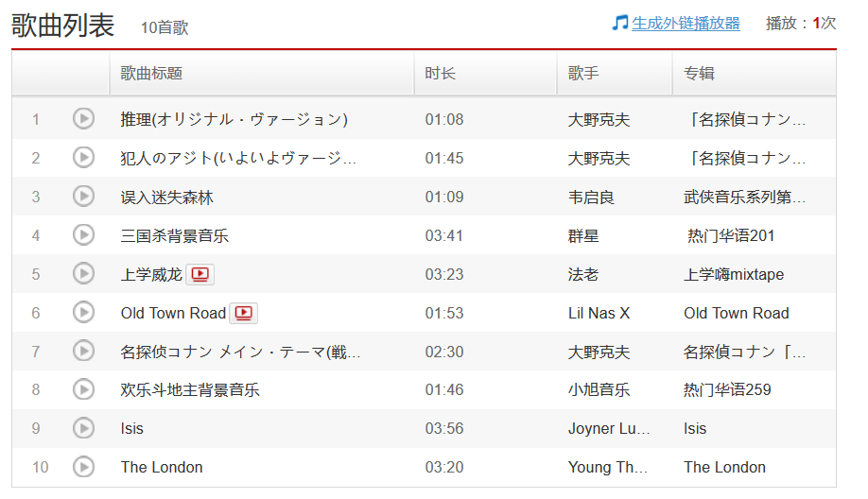The height and width of the screenshot is (499, 868).
Task: Select the 专辑 column header
Action: [x=699, y=73]
